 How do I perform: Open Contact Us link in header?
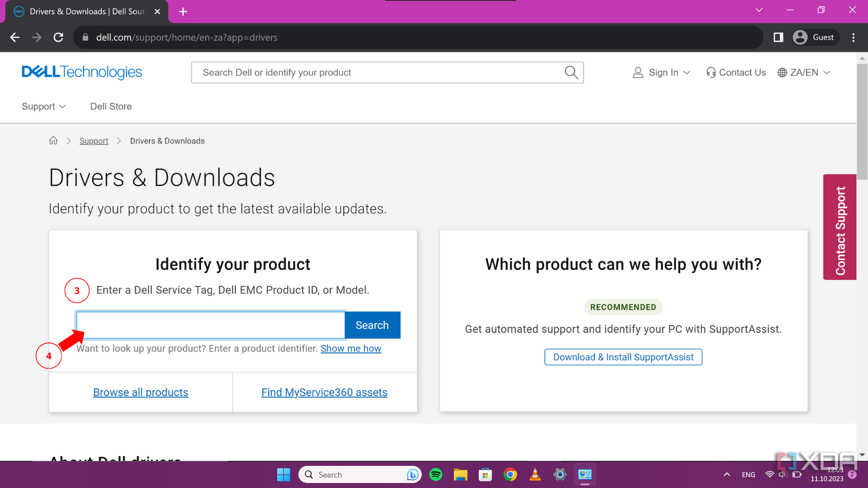[736, 72]
